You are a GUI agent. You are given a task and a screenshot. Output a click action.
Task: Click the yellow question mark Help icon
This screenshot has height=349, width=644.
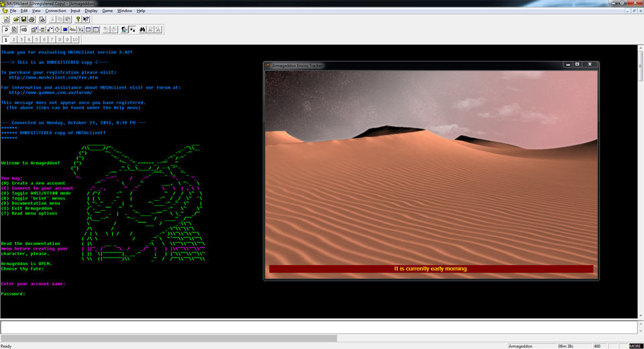78,19
